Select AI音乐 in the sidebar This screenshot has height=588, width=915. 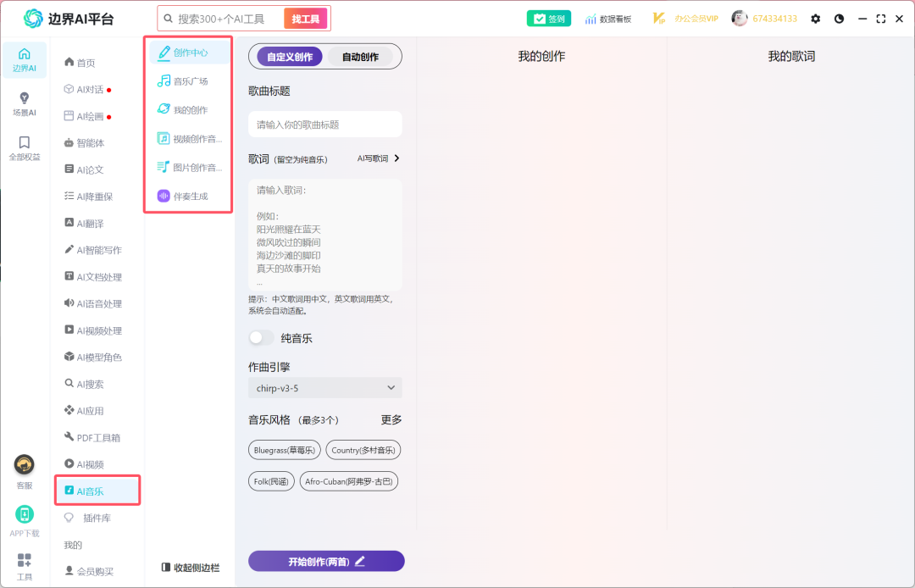97,491
